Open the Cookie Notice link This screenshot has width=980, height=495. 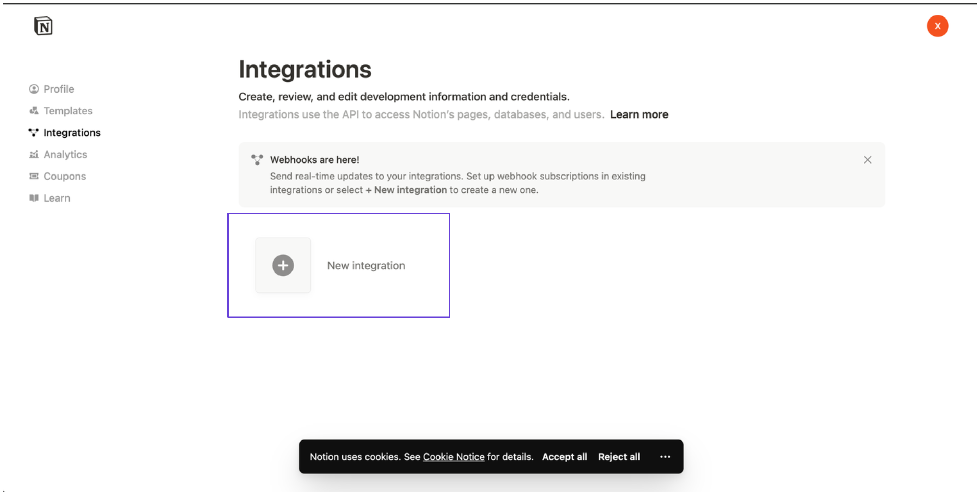click(454, 457)
